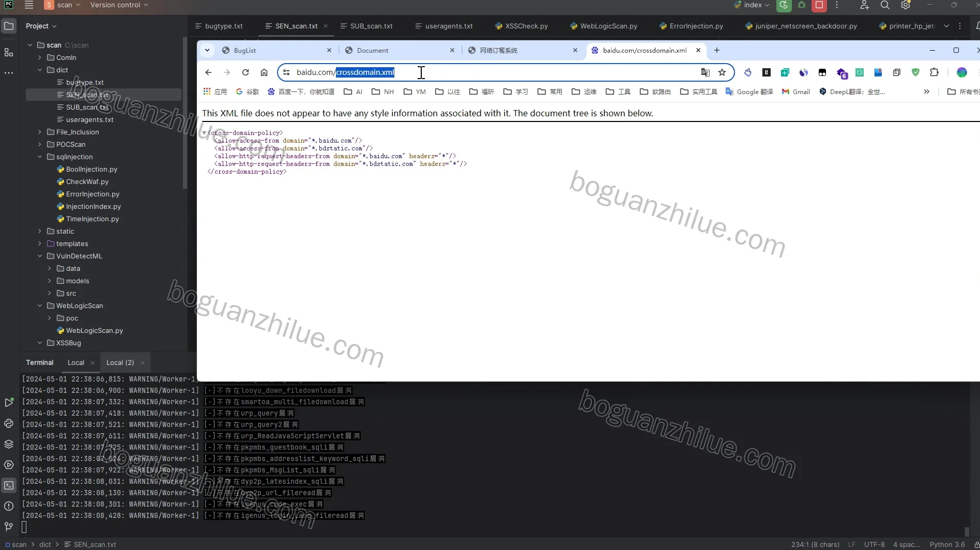
Task: Open the PyCharm main menu hamburger icon
Action: pyautogui.click(x=29, y=5)
